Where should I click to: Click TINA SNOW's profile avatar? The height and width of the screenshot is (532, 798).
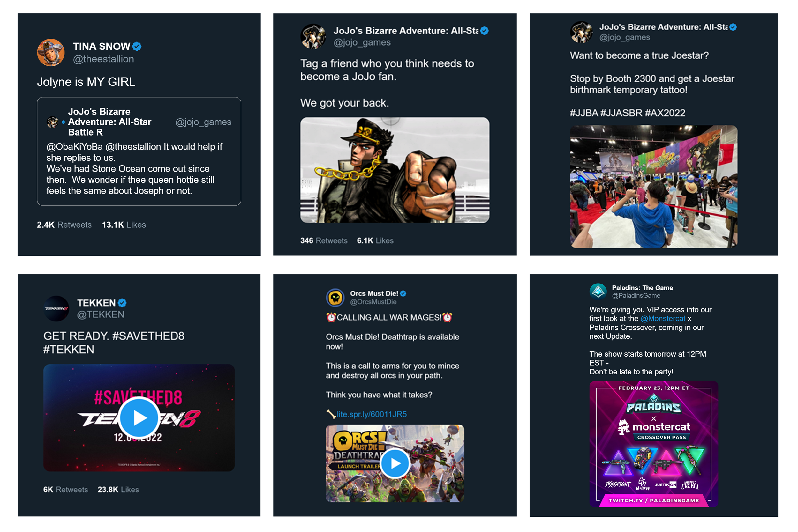(x=51, y=52)
